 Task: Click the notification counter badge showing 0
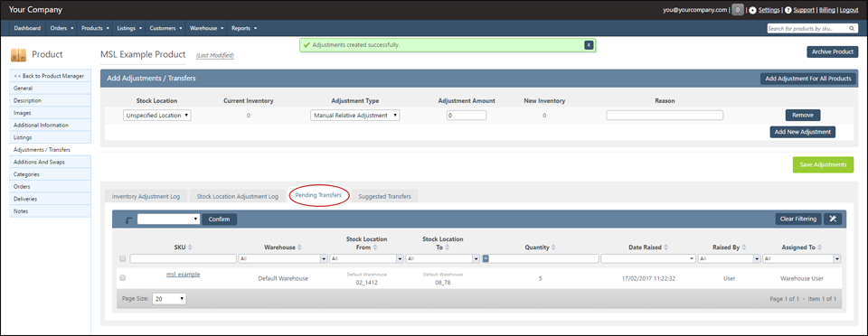click(738, 10)
